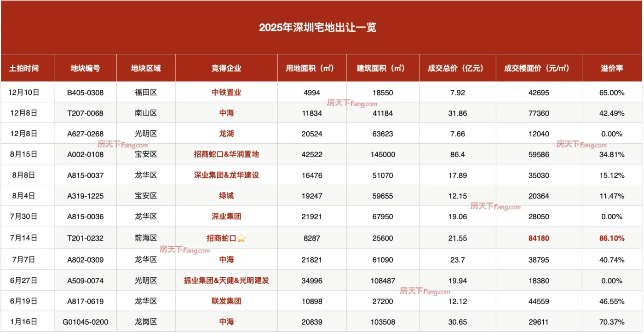Image resolution: width=644 pixels, height=333 pixels.
Task: Click the 前海区 district cell
Action: point(146,239)
